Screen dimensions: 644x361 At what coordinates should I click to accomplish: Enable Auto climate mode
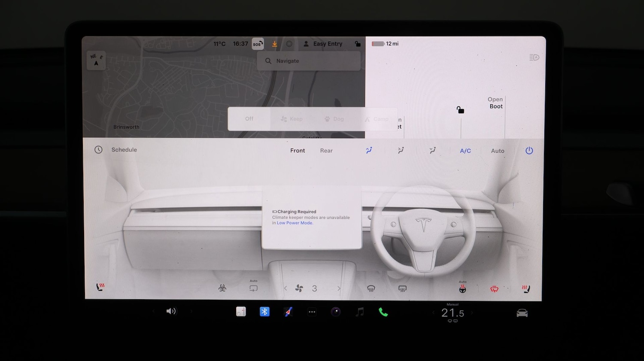[x=498, y=151]
